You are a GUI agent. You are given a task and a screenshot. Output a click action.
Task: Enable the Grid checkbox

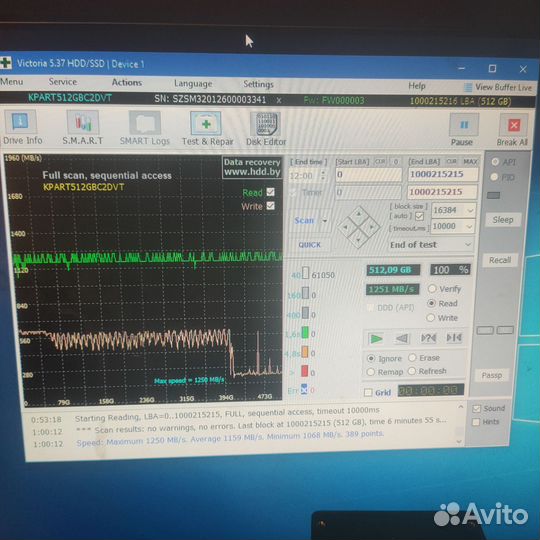coord(368,392)
